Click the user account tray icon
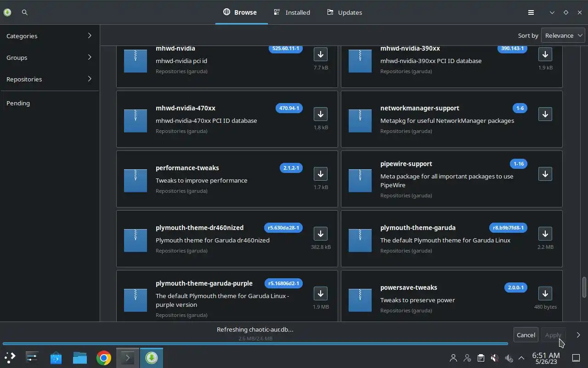This screenshot has width=588, height=368. pyautogui.click(x=453, y=358)
